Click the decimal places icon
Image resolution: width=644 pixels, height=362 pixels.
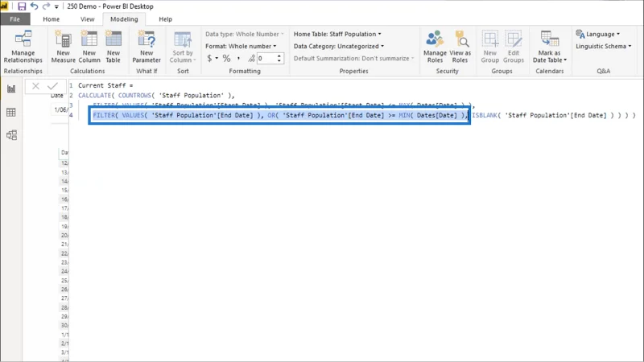pos(251,58)
